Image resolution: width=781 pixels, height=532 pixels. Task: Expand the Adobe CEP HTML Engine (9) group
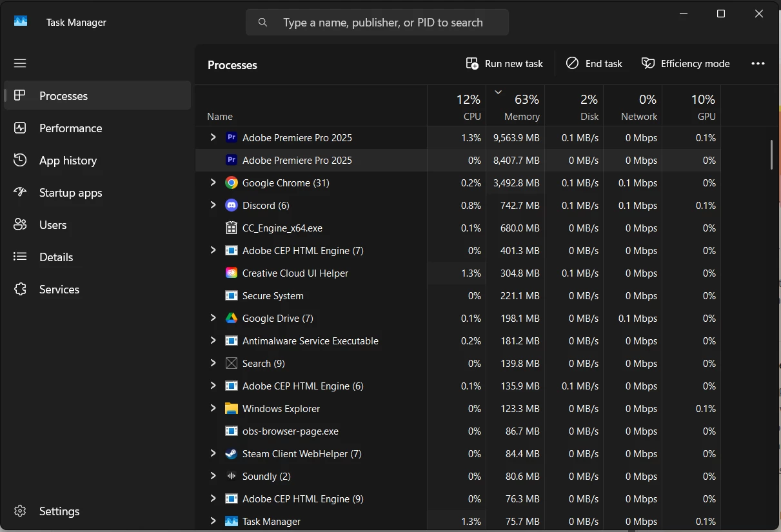pos(213,498)
